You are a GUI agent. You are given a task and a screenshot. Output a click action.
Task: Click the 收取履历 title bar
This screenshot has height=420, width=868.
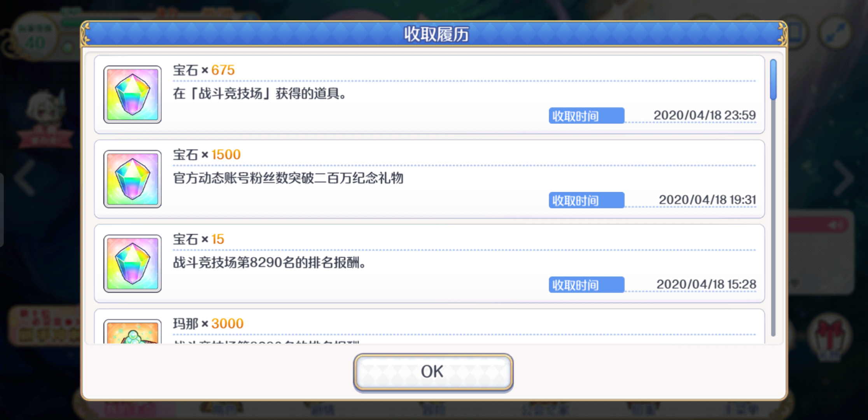434,34
